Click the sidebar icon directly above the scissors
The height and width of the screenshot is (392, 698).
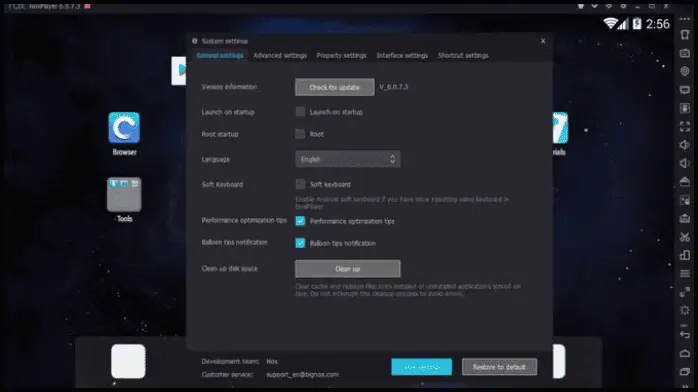click(x=685, y=218)
